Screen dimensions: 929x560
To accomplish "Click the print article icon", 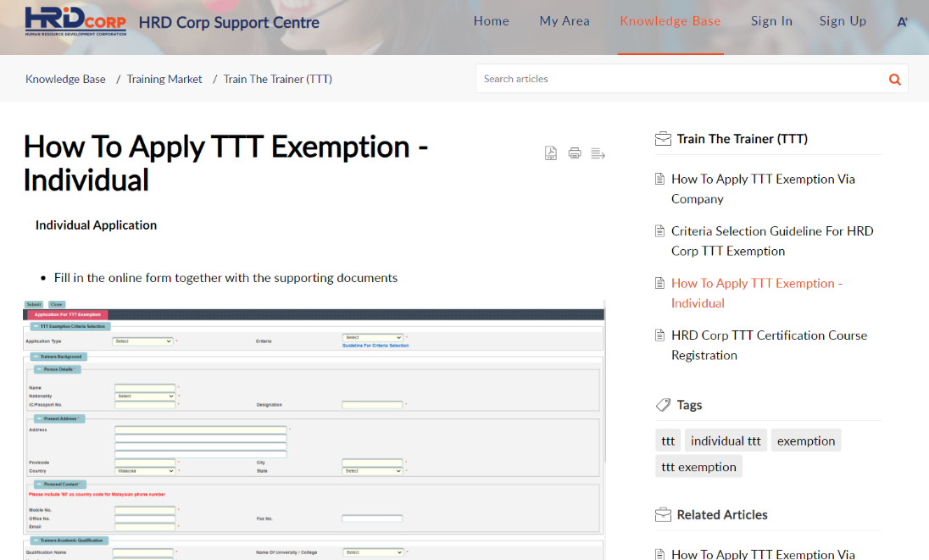I will tap(575, 153).
